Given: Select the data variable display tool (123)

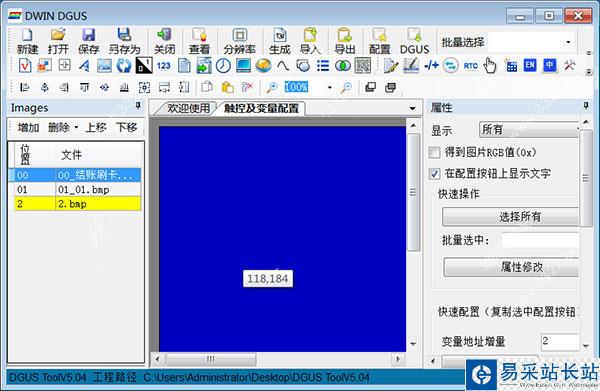Looking at the screenshot, I should tap(163, 66).
